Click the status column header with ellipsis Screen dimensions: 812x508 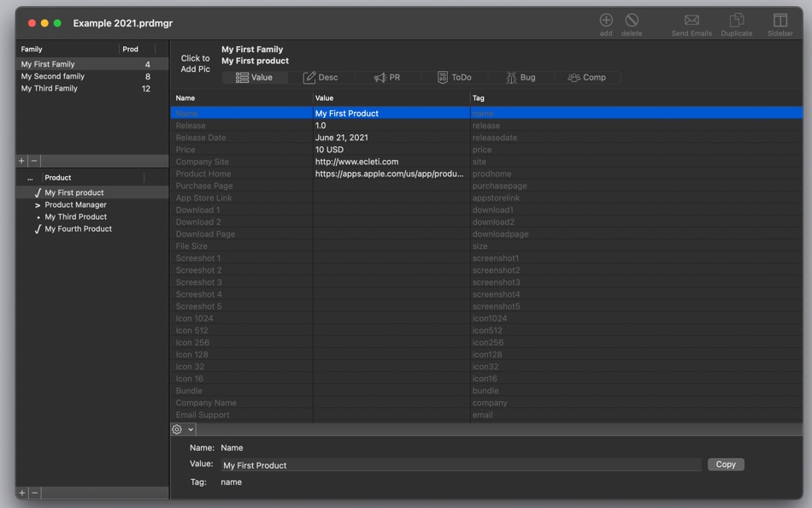coord(30,177)
